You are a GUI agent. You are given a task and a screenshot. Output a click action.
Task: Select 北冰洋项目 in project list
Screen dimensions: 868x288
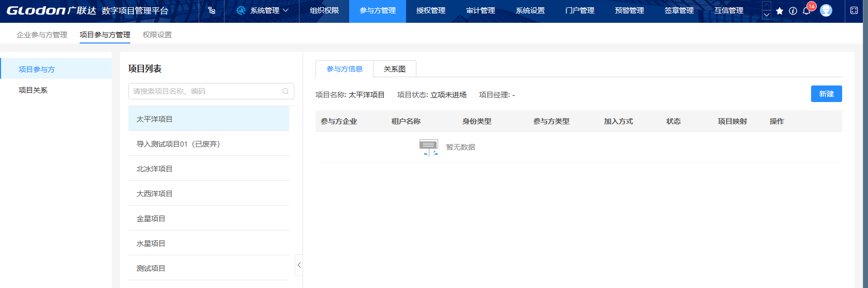coord(208,168)
